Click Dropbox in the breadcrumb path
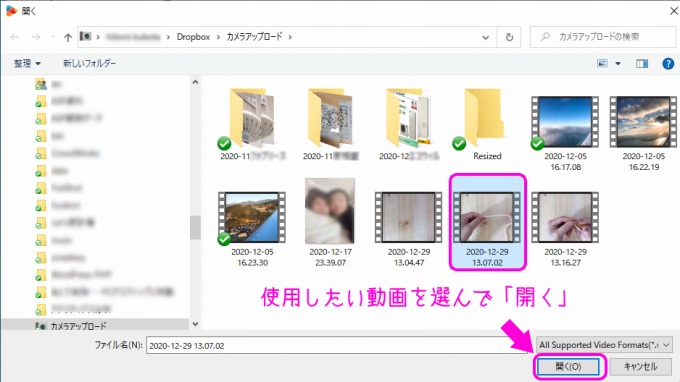This screenshot has width=680, height=382. click(x=193, y=37)
